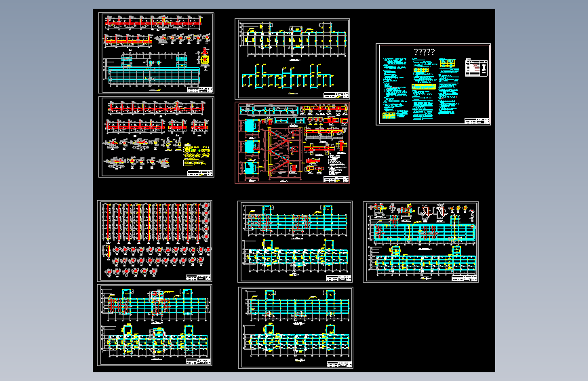Select the sheet with two cyan frame elevations
Screen dimensions: 588x381
(x=292, y=59)
